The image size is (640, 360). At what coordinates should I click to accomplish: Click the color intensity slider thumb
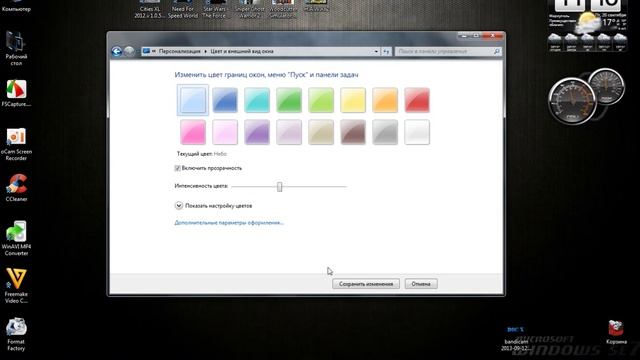(x=280, y=187)
